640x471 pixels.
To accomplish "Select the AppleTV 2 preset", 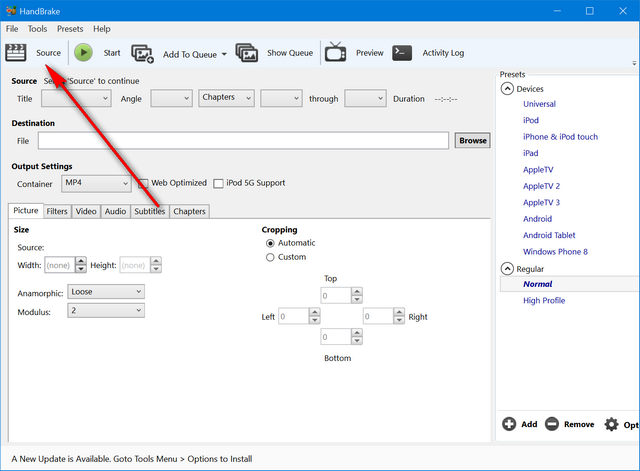I will [541, 186].
